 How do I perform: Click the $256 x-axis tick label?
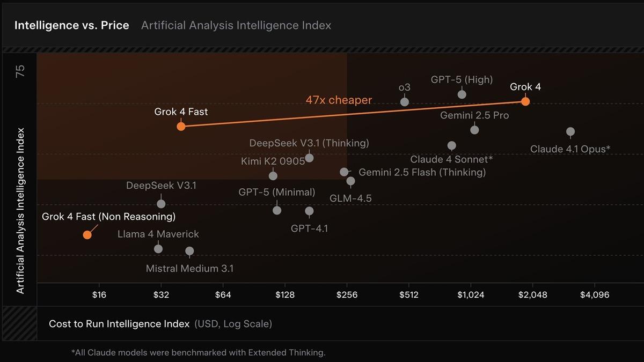(x=347, y=295)
